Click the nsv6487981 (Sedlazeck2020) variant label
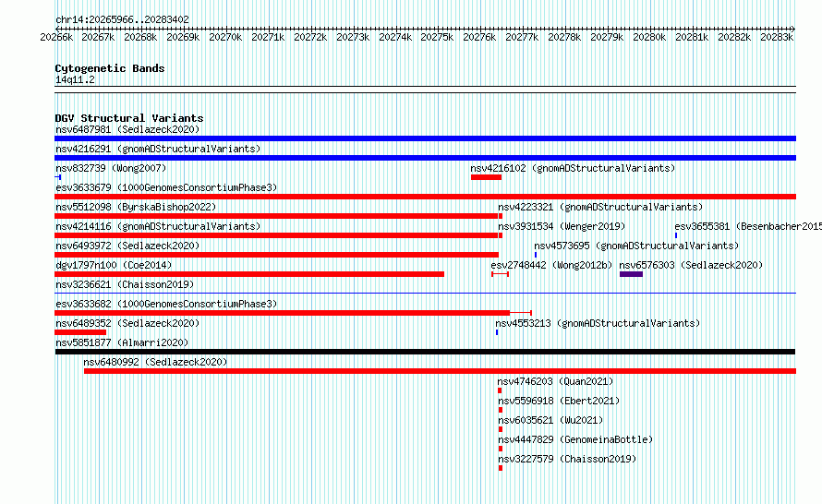Screen dimensions: 822x504 tap(127, 129)
